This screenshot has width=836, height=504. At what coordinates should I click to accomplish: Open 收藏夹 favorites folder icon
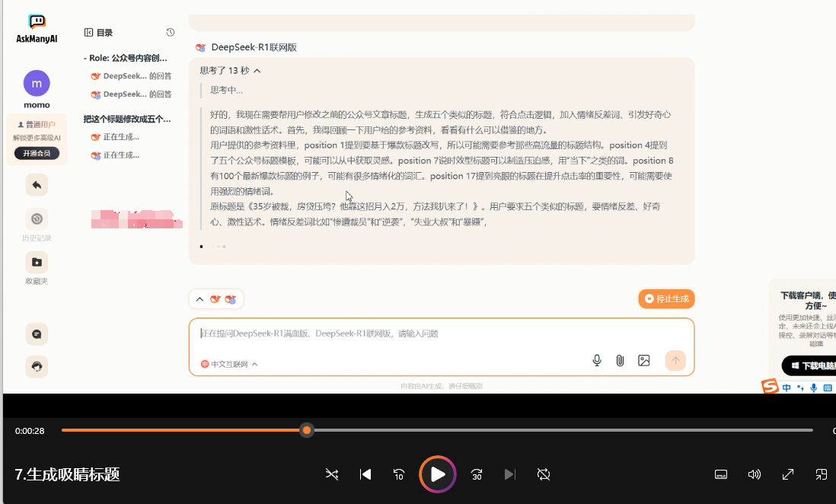(x=37, y=262)
